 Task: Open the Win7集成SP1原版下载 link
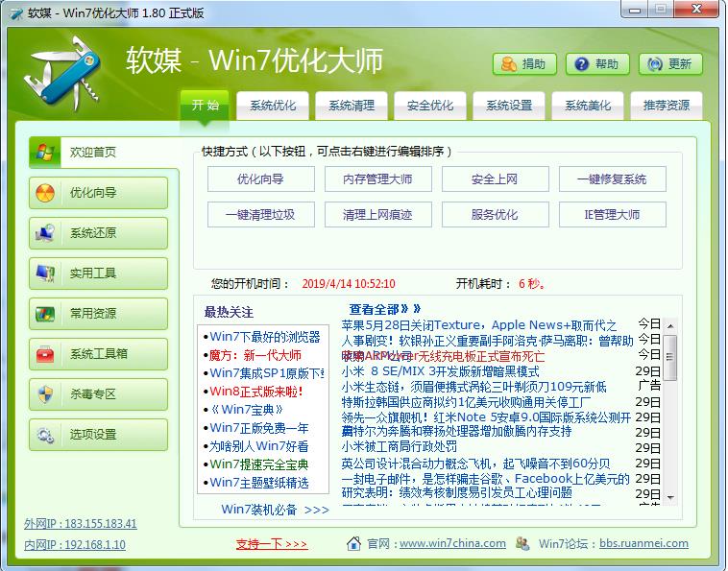coord(267,373)
